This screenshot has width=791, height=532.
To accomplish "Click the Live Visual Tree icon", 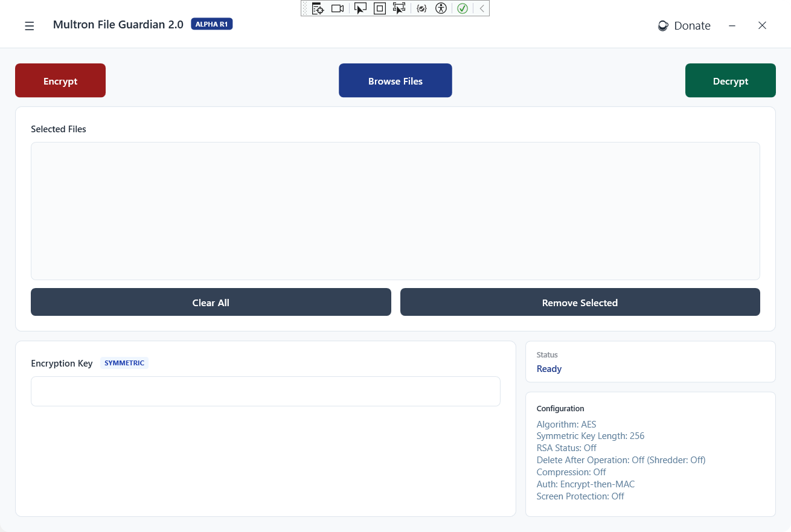I will [318, 8].
